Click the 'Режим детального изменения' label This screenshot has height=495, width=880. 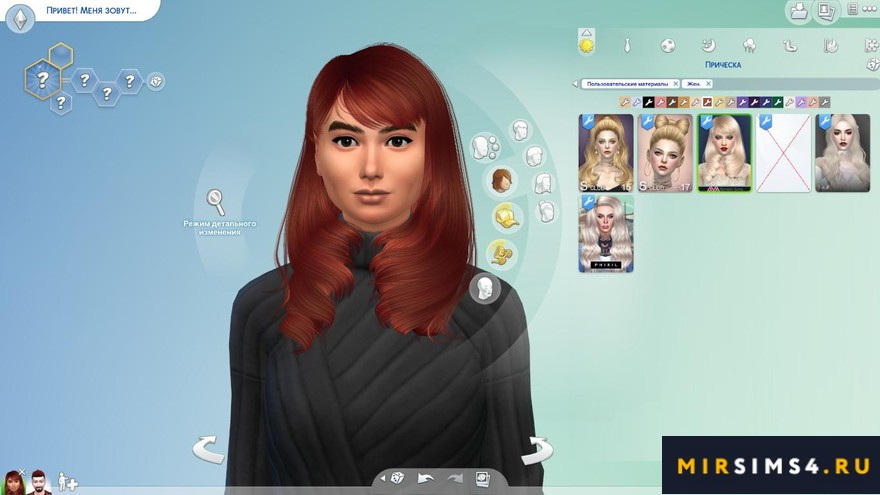[x=219, y=228]
